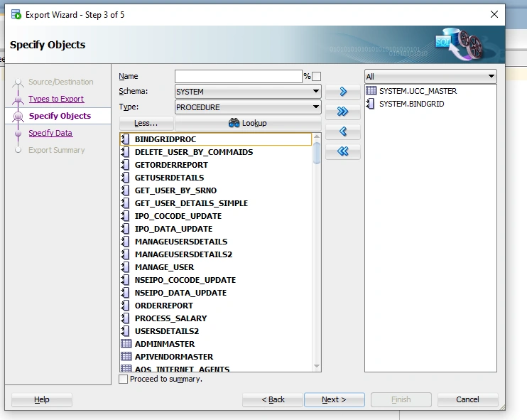Click the procedure icon beside GETUSERDETAILS
The image size is (527, 420).
126,178
